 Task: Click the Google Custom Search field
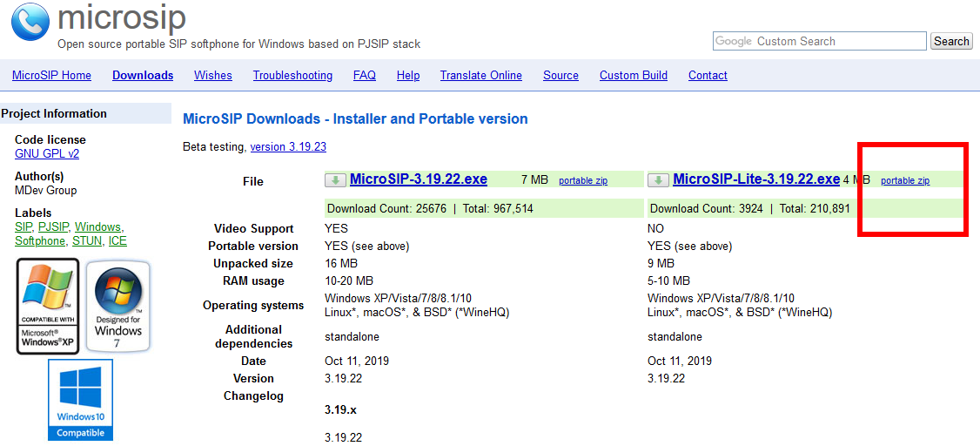click(x=819, y=41)
